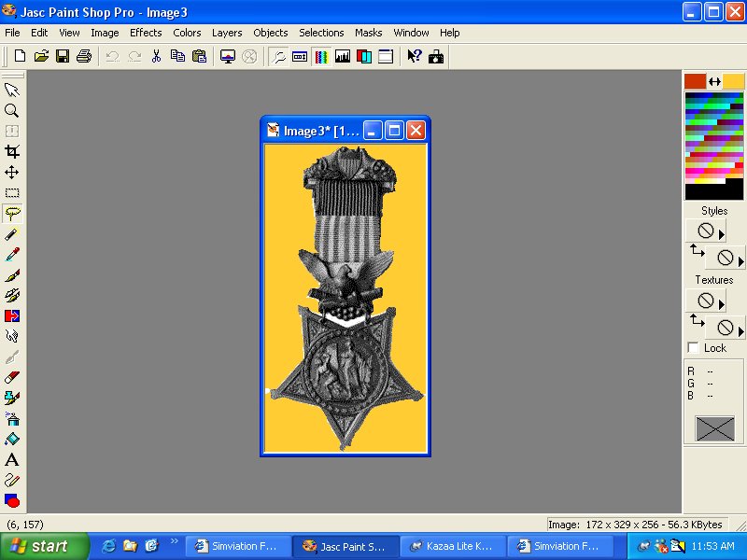Select the Freehand lasso tool
747x560 pixels.
pos(12,214)
